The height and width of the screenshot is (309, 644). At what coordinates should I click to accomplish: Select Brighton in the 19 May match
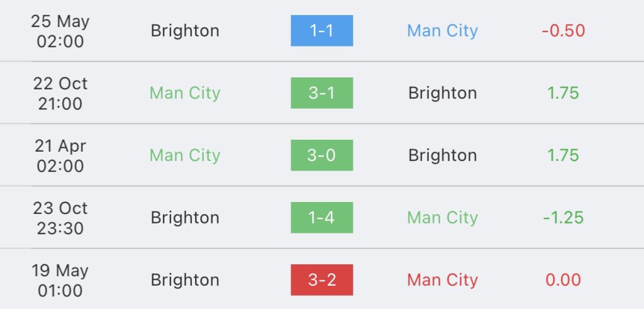pos(185,280)
